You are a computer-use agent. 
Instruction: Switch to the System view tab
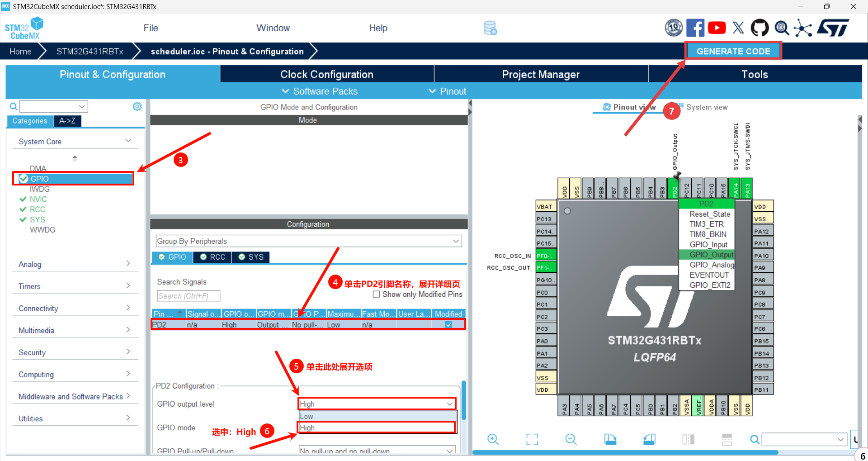pos(707,107)
